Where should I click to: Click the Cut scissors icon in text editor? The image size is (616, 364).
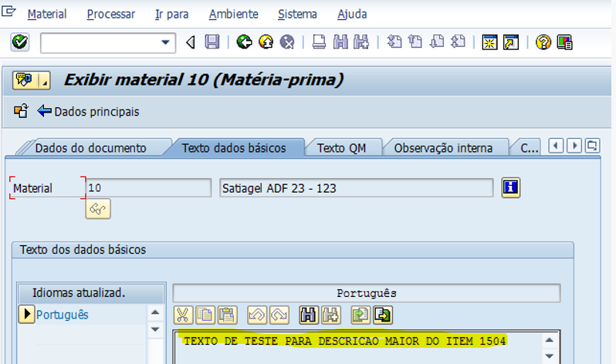click(183, 315)
